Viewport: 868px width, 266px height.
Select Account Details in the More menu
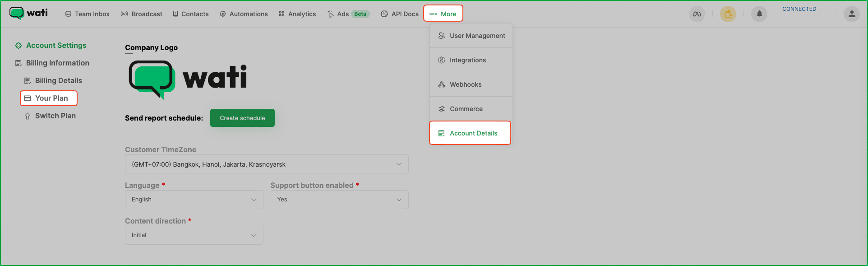coord(470,133)
